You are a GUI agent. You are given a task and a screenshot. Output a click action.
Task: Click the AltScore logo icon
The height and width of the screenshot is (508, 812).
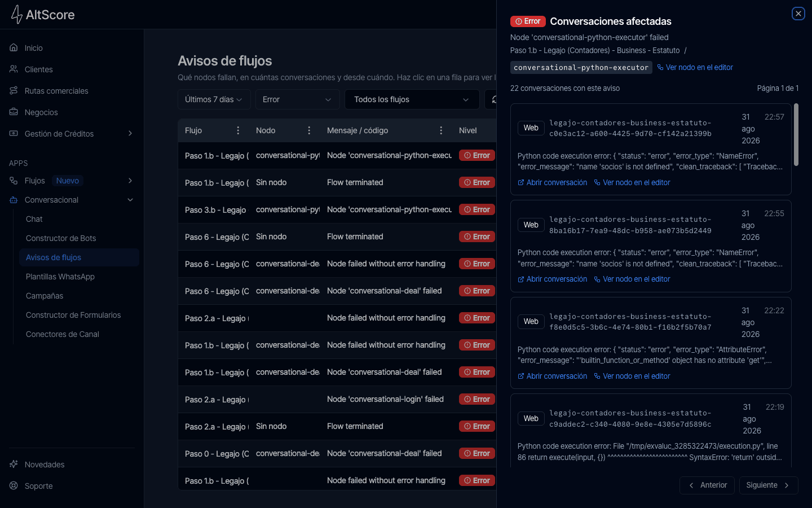(17, 15)
